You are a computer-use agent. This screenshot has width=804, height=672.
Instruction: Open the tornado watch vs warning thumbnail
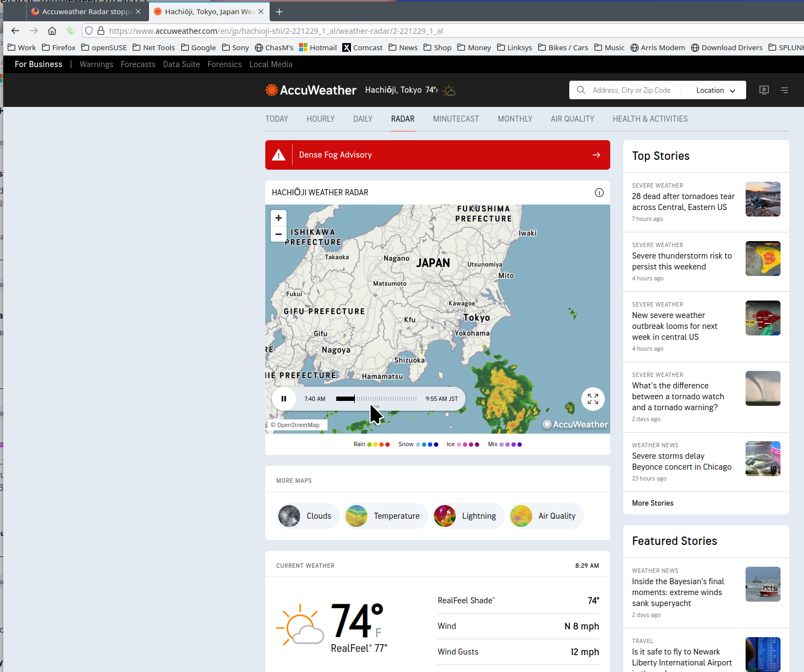[x=763, y=388]
